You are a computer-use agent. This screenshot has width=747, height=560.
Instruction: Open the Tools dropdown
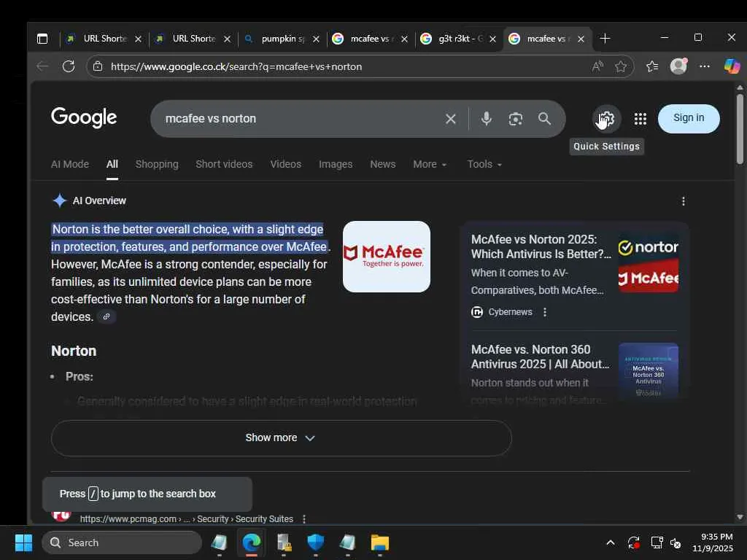(484, 164)
